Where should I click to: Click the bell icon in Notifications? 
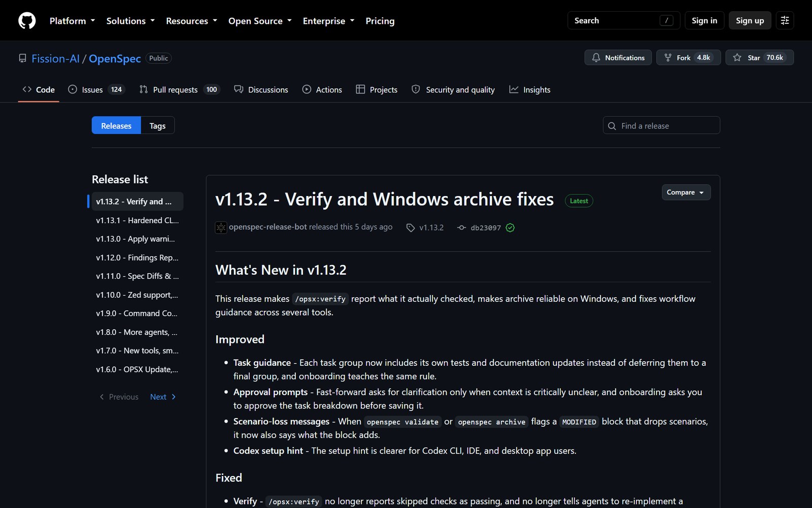(596, 57)
